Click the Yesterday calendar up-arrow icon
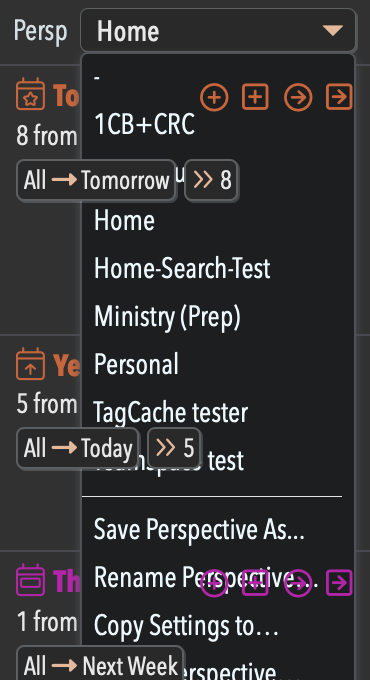 [x=30, y=363]
